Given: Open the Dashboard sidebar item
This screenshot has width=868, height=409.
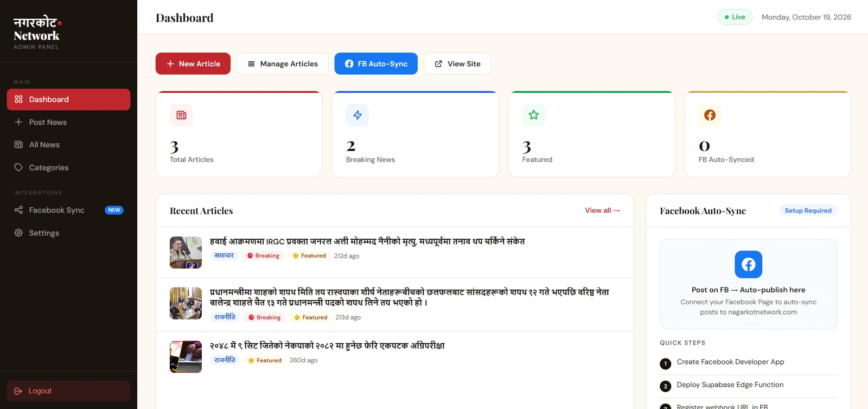Looking at the screenshot, I should pyautogui.click(x=68, y=99).
